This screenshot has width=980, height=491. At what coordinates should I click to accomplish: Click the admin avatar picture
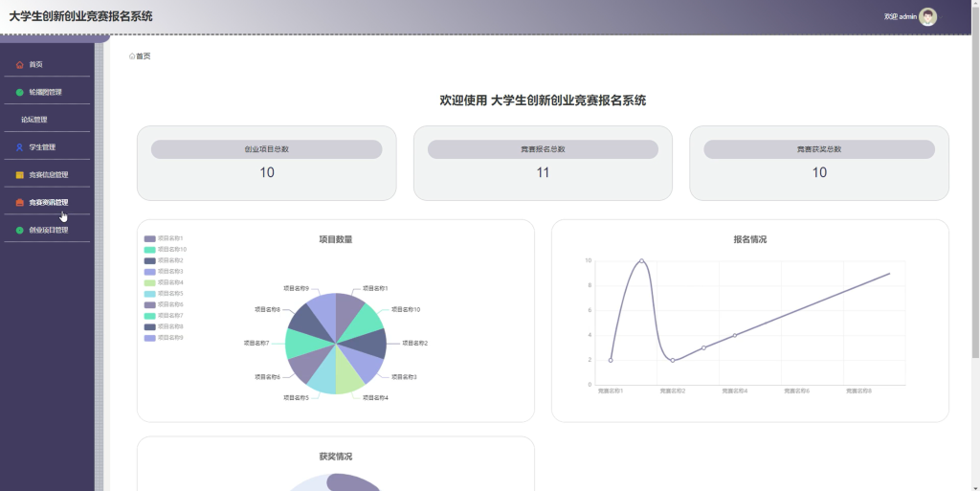click(x=927, y=17)
